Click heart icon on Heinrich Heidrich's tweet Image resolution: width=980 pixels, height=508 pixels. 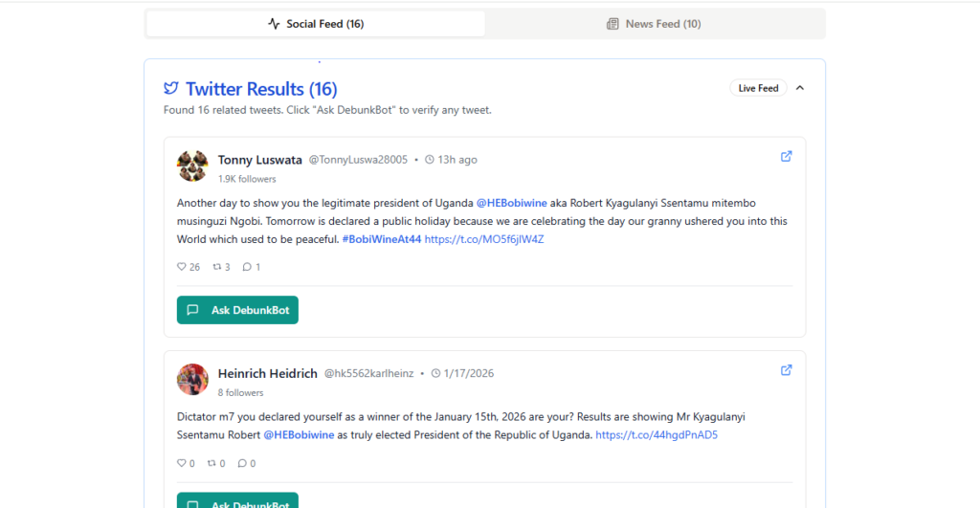click(182, 463)
